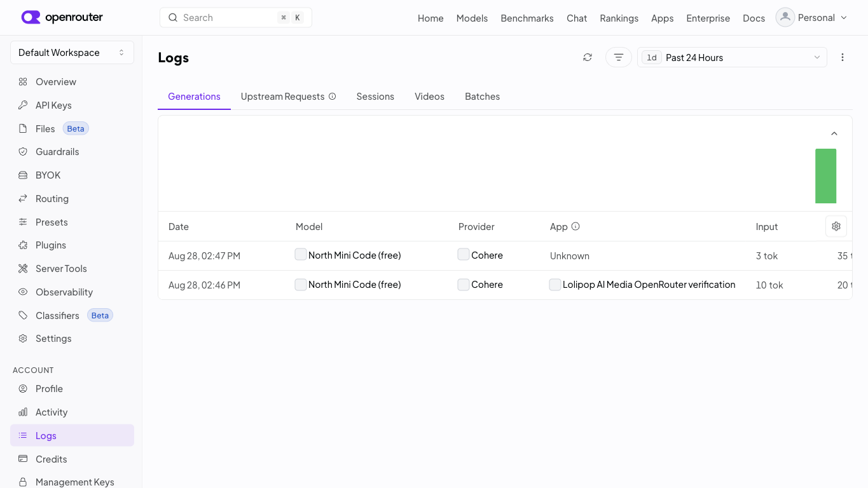Expand the Personal account menu chevron
The width and height of the screenshot is (868, 488).
click(844, 18)
